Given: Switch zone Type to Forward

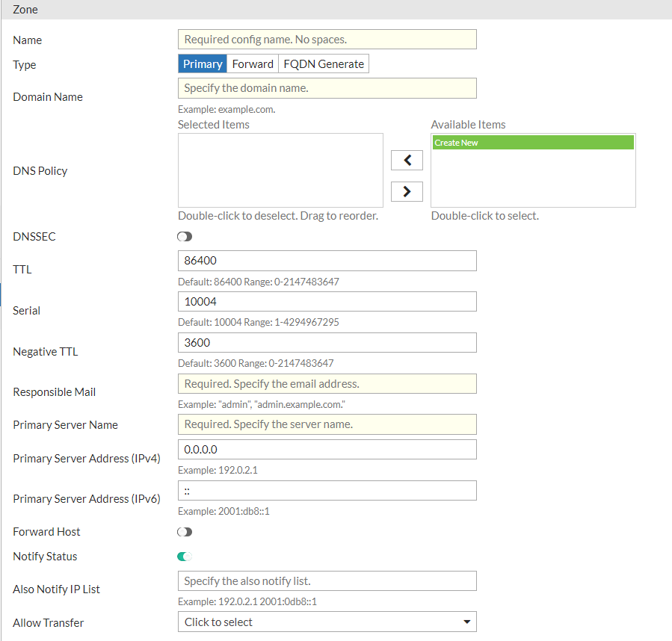Looking at the screenshot, I should click(252, 64).
